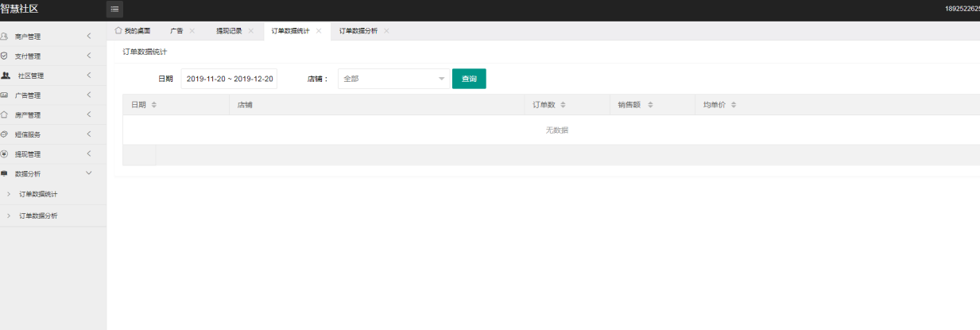Sort by 销售额 column arrows
This screenshot has width=980, height=330.
[x=650, y=105]
